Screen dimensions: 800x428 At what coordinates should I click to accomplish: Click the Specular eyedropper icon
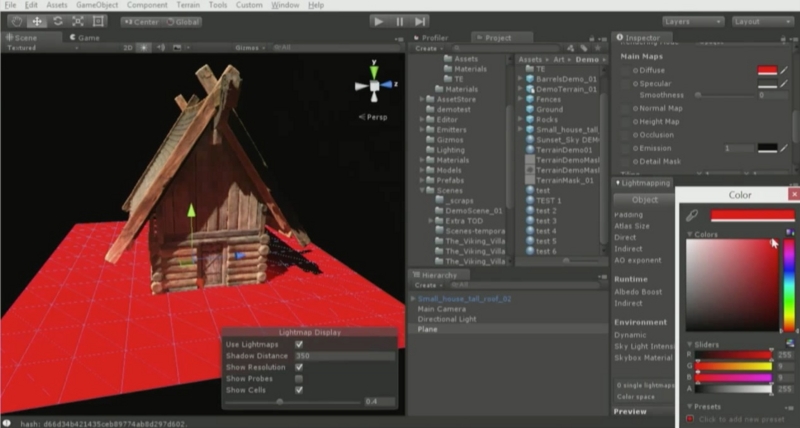coord(784,84)
